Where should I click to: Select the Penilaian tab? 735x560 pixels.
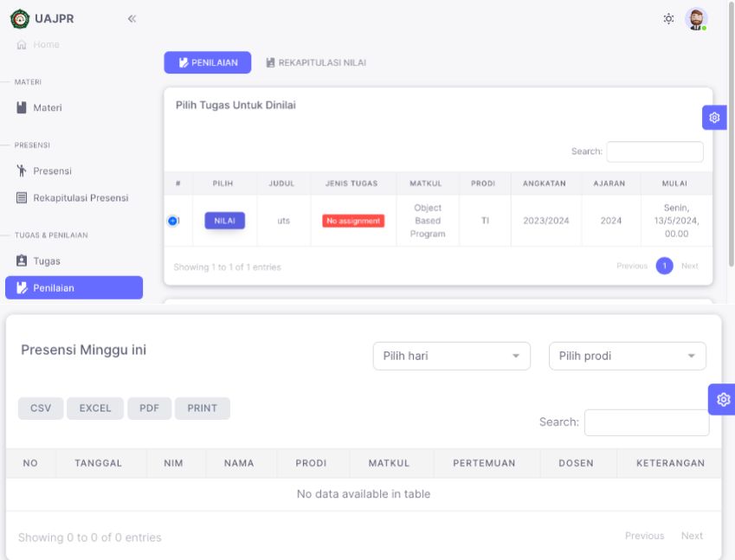208,62
